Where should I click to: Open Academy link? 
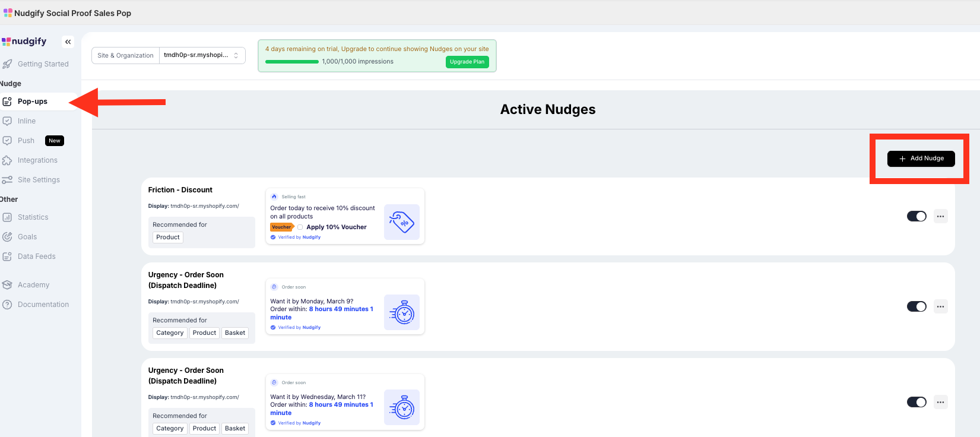pyautogui.click(x=33, y=285)
